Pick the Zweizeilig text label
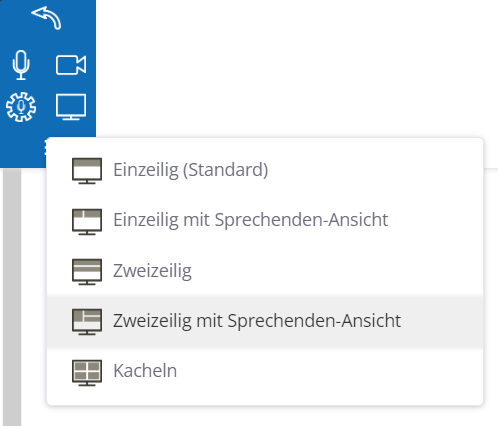 point(152,271)
